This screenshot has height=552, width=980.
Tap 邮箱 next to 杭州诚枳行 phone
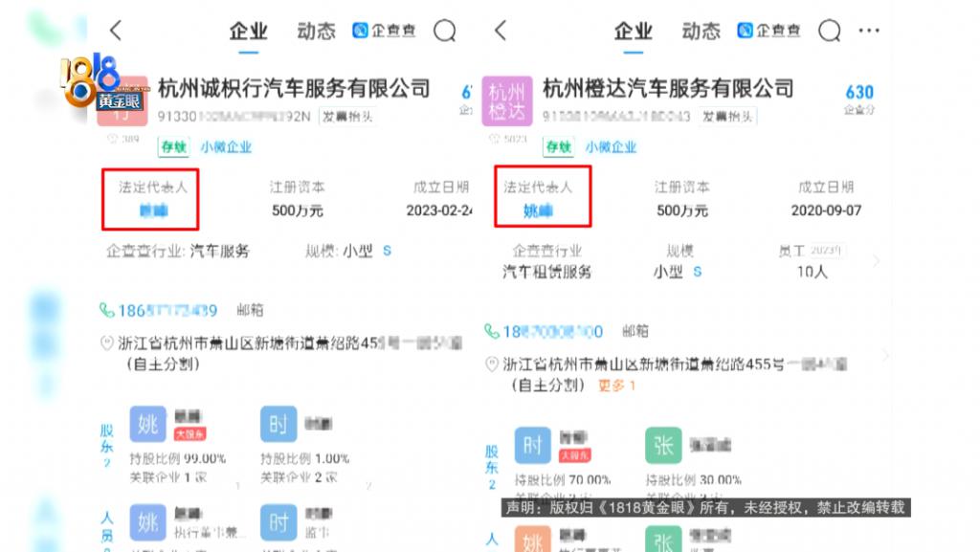(250, 310)
